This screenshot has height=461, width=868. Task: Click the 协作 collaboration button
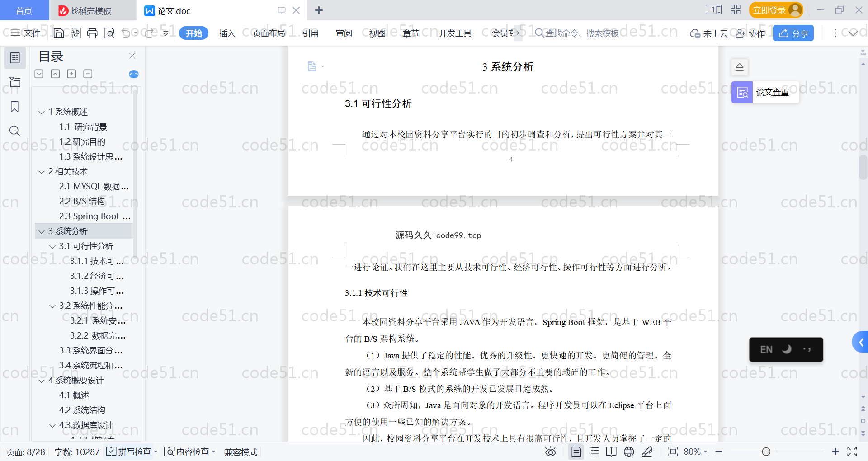tap(750, 33)
